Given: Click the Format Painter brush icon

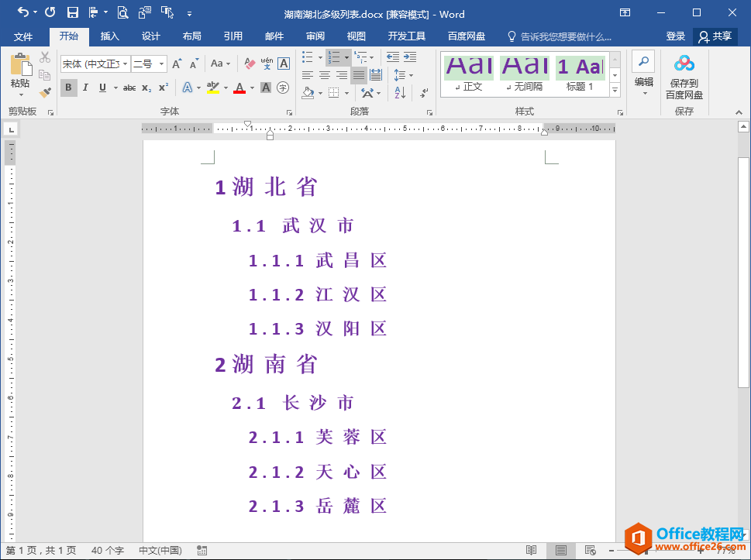Looking at the screenshot, I should point(45,92).
